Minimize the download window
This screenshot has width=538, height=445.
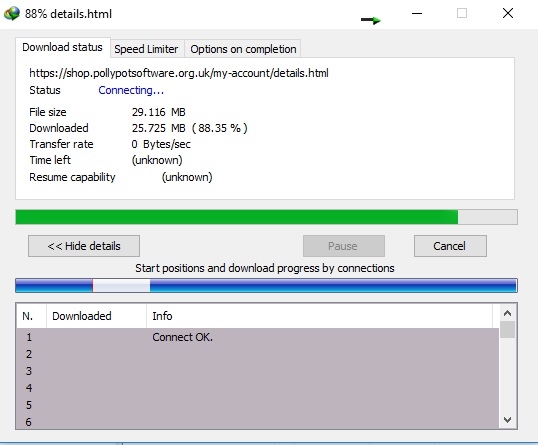pyautogui.click(x=417, y=14)
